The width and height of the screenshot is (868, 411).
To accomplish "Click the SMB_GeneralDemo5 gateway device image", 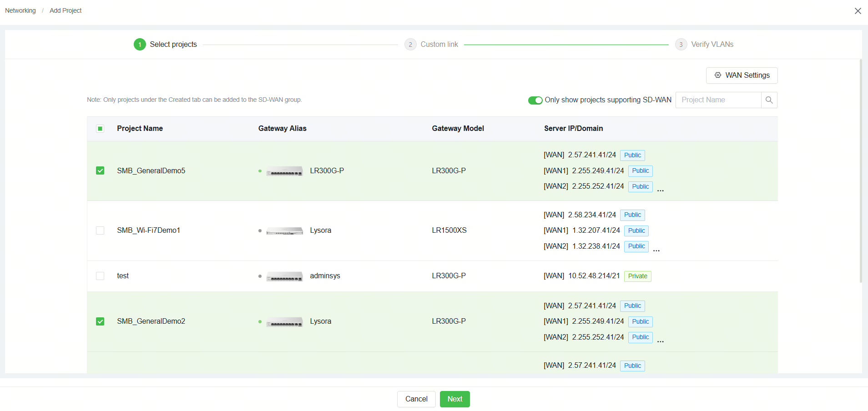I will coord(285,171).
